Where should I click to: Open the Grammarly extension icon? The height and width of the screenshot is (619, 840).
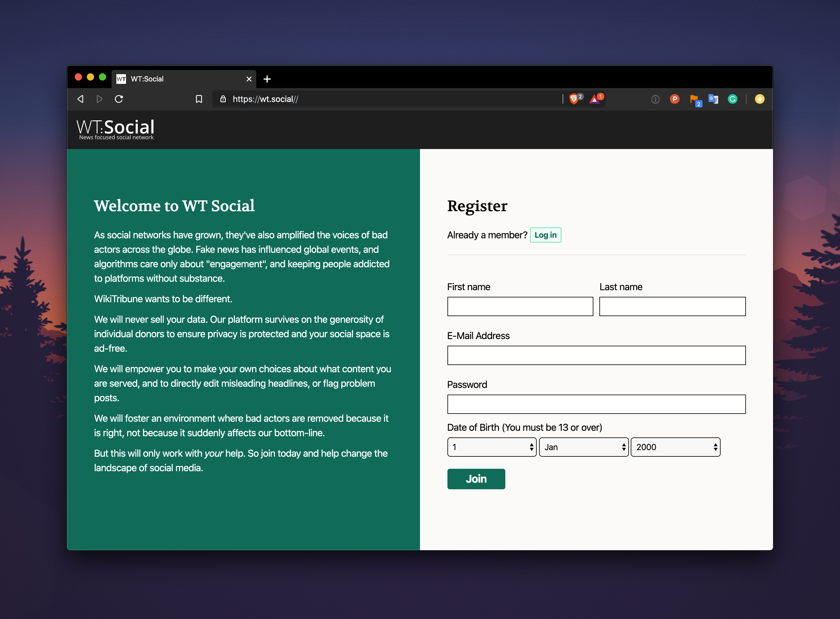coord(733,99)
